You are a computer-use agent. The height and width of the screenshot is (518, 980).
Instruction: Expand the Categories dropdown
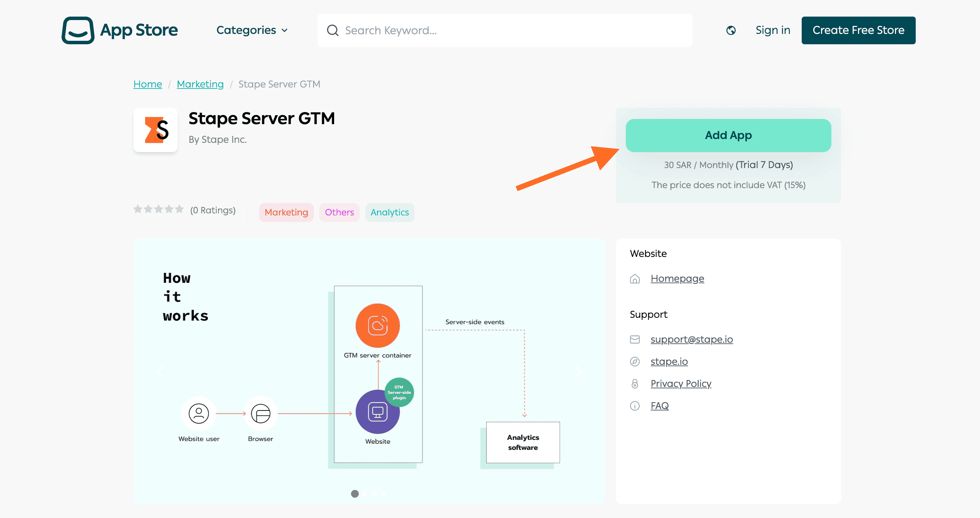[x=252, y=30]
